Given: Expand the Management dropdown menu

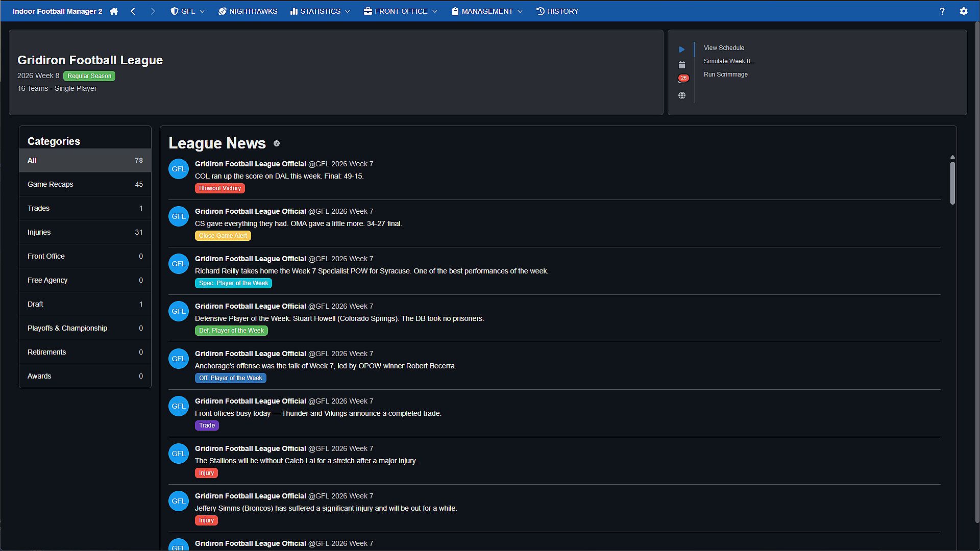Looking at the screenshot, I should 487,11.
